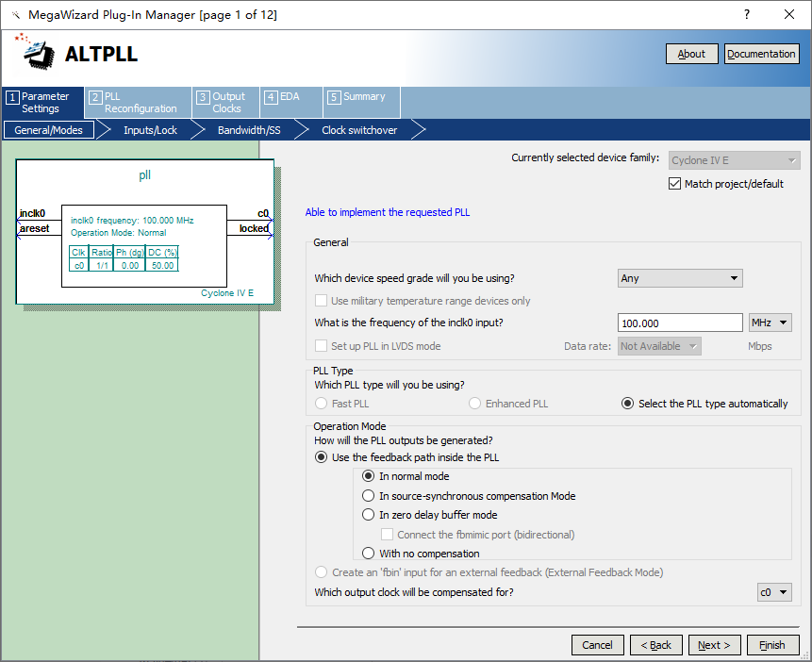
Task: Switch to Parameter Settings tab
Action: click(43, 103)
